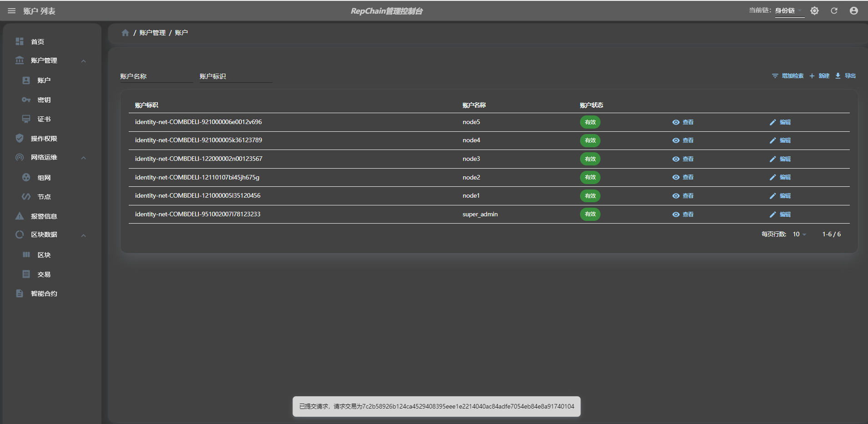868x424 pixels.
Task: Click the 首页 dashboard icon in sidebar
Action: point(20,41)
